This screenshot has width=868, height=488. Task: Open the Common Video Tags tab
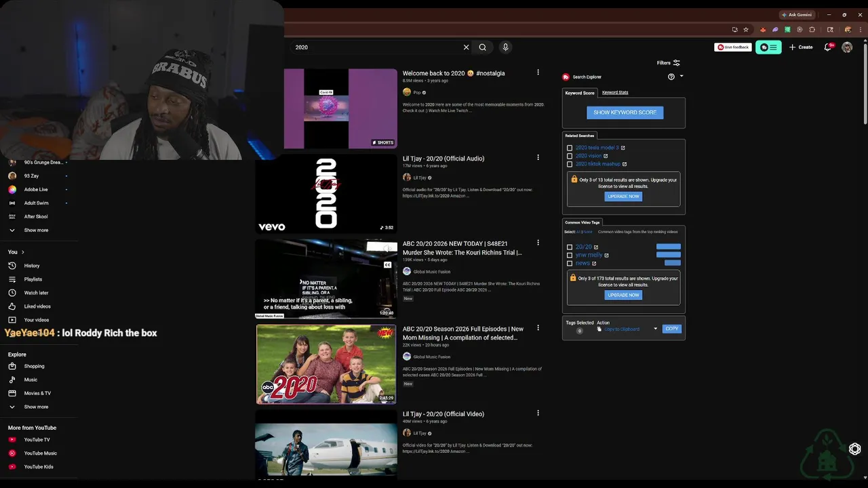583,222
